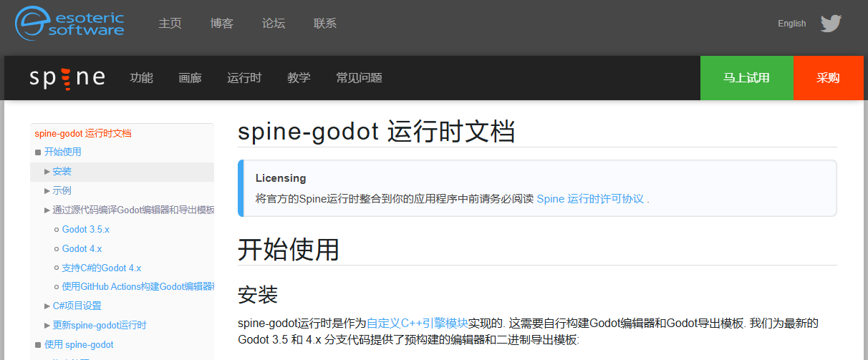Select 安装 in the sidebar
The height and width of the screenshot is (360, 868).
(62, 172)
